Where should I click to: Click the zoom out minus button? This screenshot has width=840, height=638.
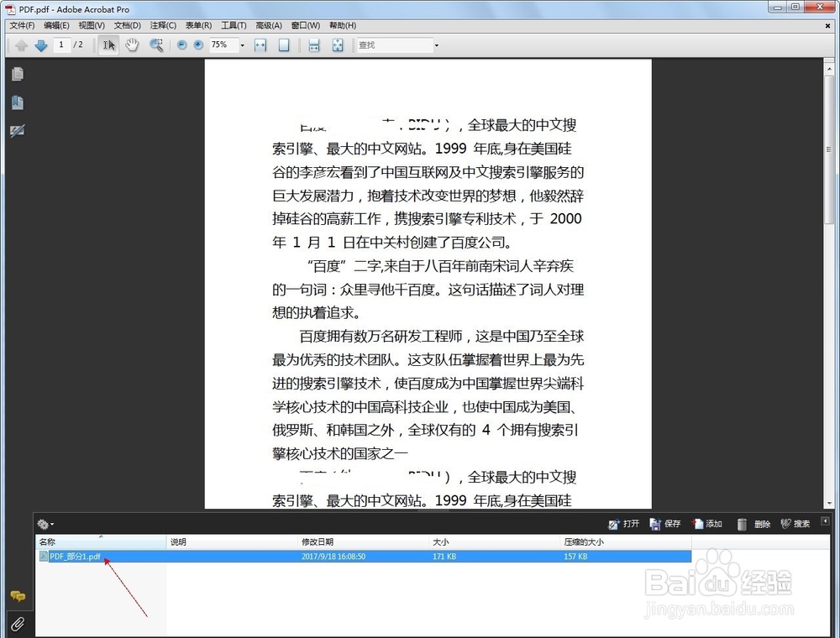pyautogui.click(x=182, y=45)
